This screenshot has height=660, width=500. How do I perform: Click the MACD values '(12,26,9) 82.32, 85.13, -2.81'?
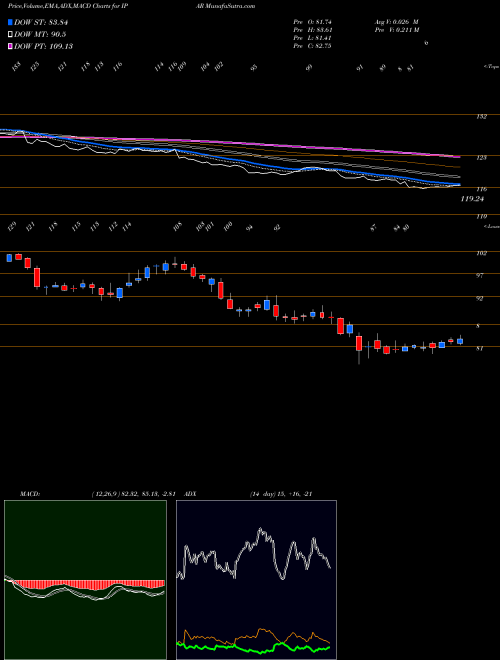[x=136, y=494]
